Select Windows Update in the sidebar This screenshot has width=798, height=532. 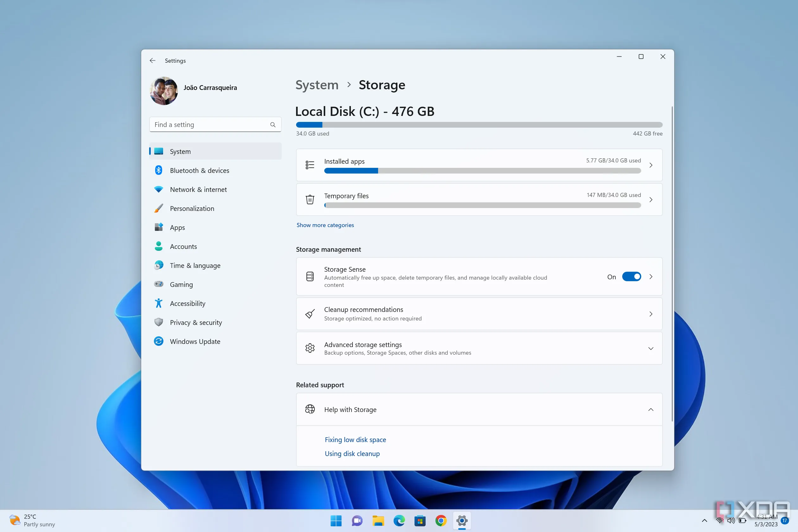[x=195, y=341]
